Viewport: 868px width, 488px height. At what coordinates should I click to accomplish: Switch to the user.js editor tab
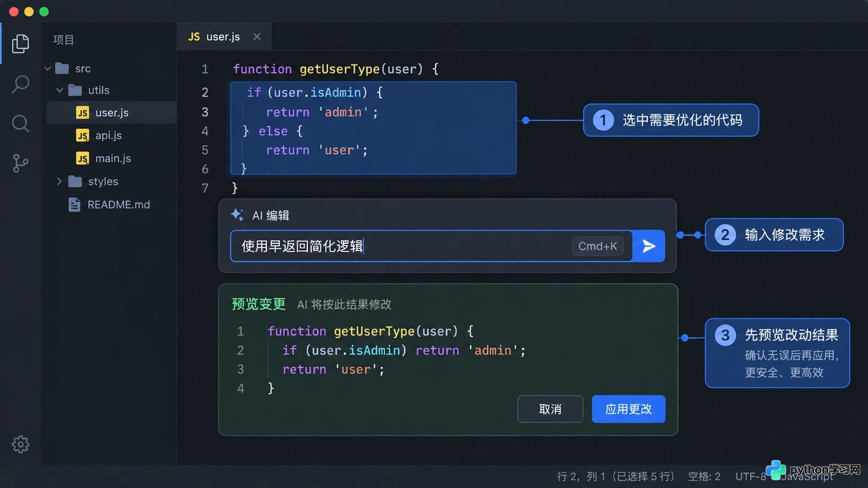pos(224,37)
